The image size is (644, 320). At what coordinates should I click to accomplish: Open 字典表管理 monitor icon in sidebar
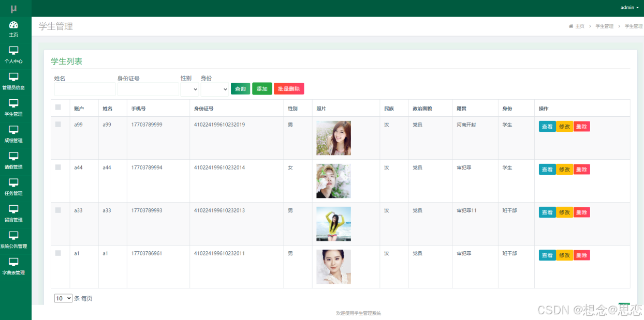[13, 262]
